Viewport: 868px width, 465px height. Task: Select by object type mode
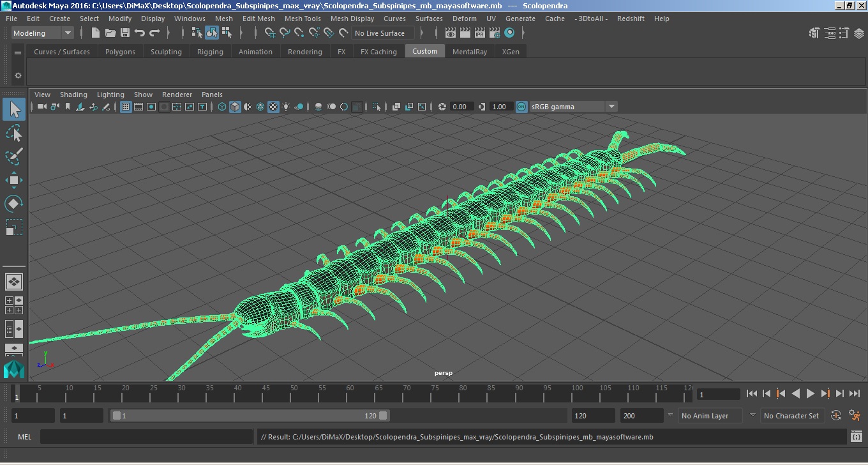pyautogui.click(x=212, y=33)
